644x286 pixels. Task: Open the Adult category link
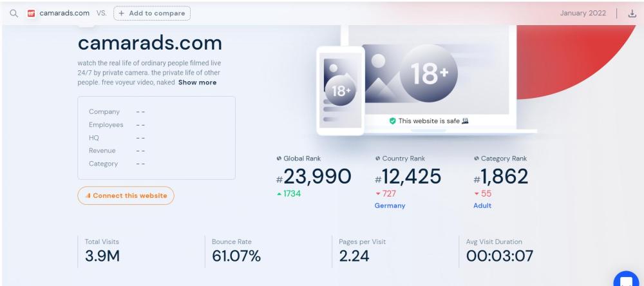(x=483, y=205)
